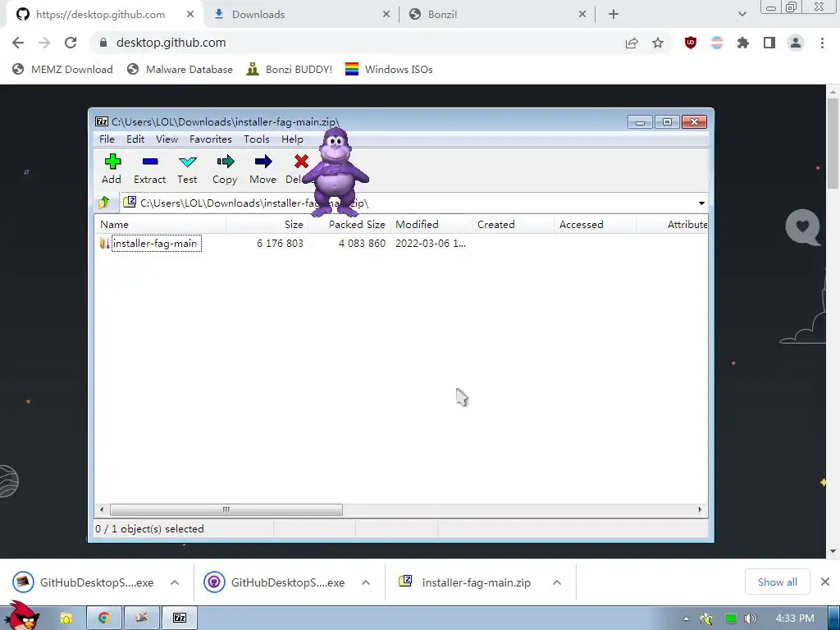Viewport: 840px width, 630px height.
Task: Open the Chrome profile avatar
Action: tap(796, 43)
